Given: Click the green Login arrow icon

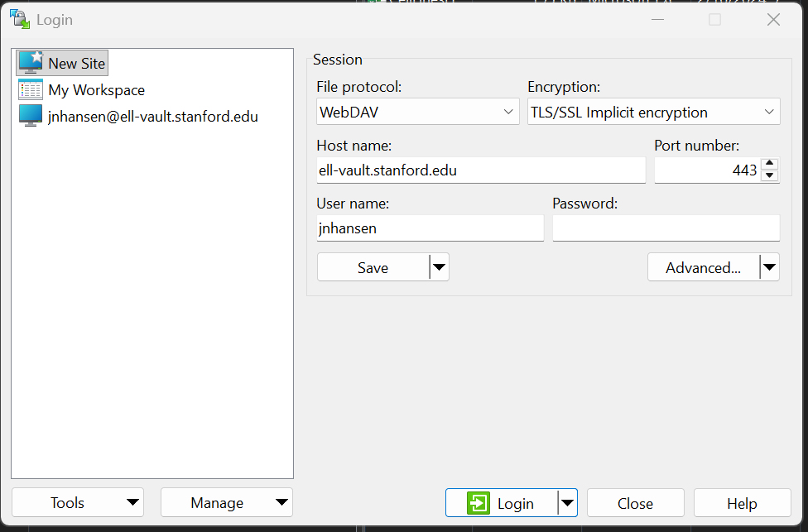Looking at the screenshot, I should pyautogui.click(x=479, y=503).
